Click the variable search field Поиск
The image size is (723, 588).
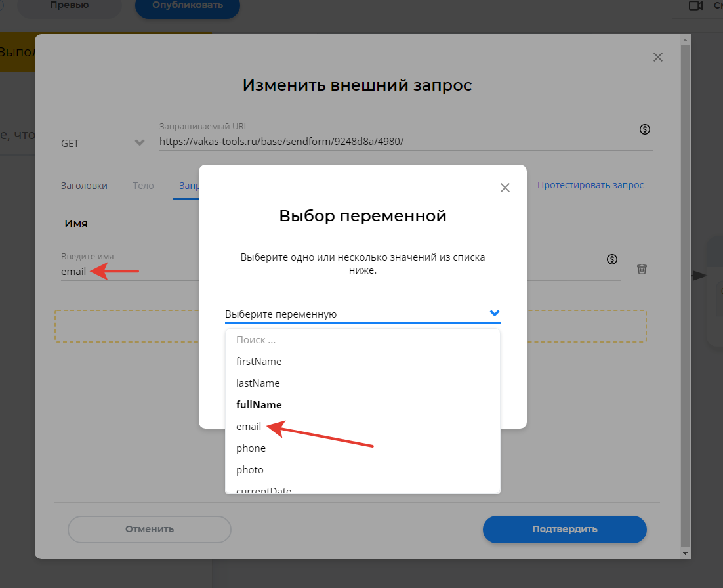click(362, 340)
